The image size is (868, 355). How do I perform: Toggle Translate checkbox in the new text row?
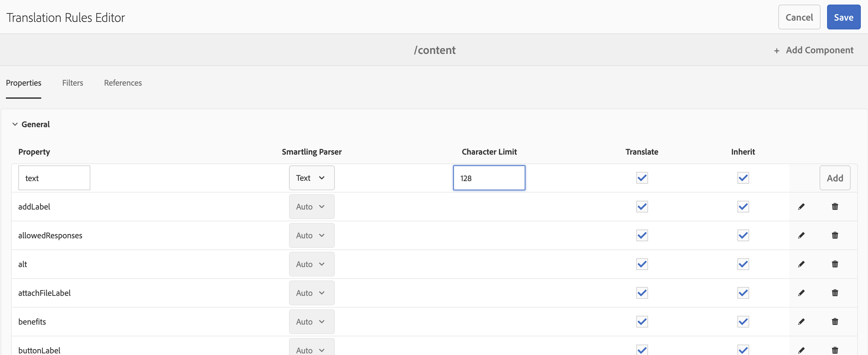point(642,178)
